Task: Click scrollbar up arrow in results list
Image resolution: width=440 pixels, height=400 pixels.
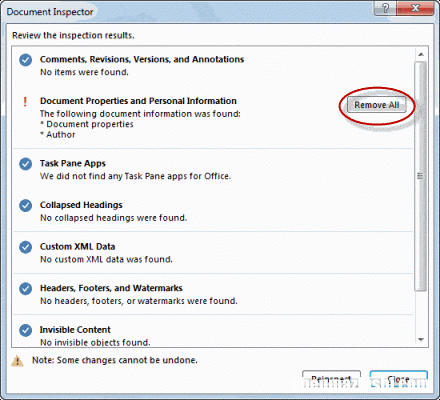Action: coord(421,54)
